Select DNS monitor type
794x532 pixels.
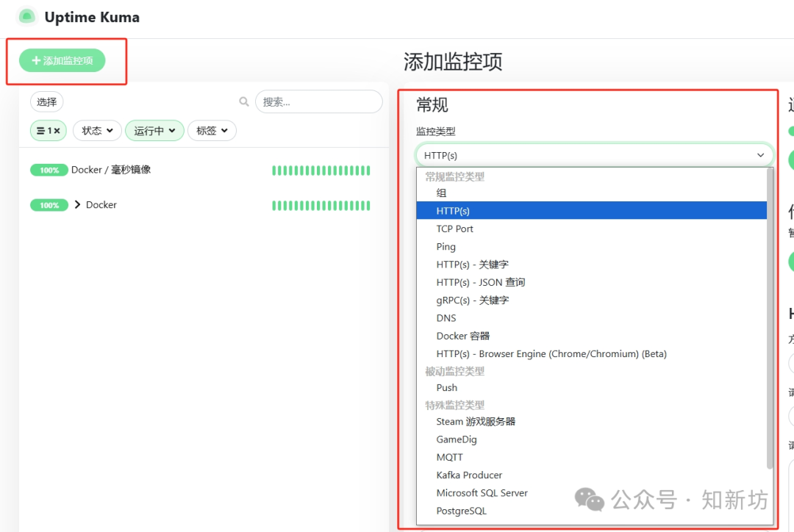[x=591, y=318]
